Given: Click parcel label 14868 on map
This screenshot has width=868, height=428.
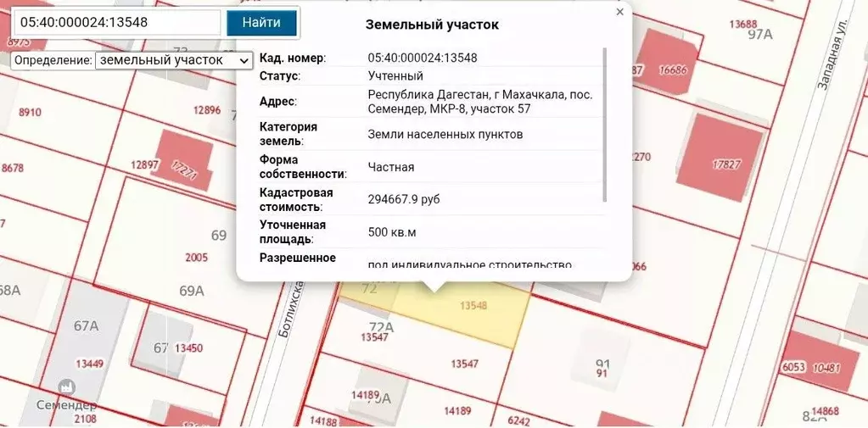Looking at the screenshot, I should pos(826,411).
